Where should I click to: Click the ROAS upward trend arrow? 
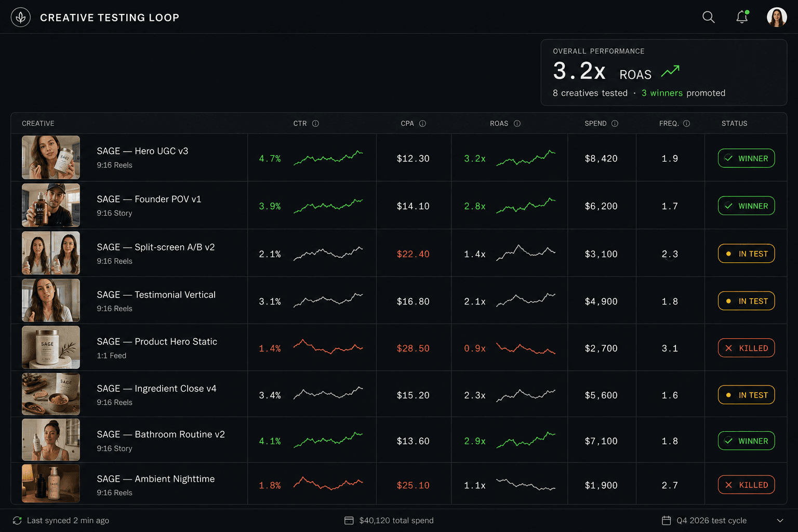[670, 71]
